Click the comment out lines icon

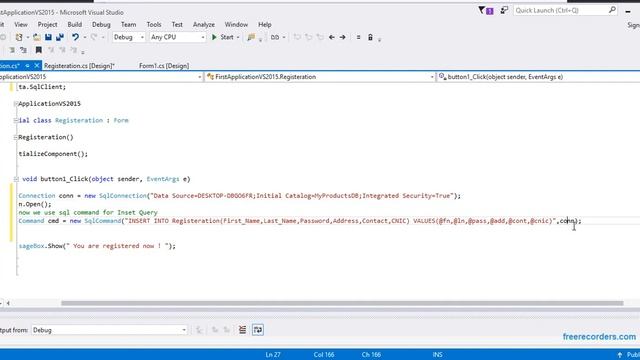(12, 50)
